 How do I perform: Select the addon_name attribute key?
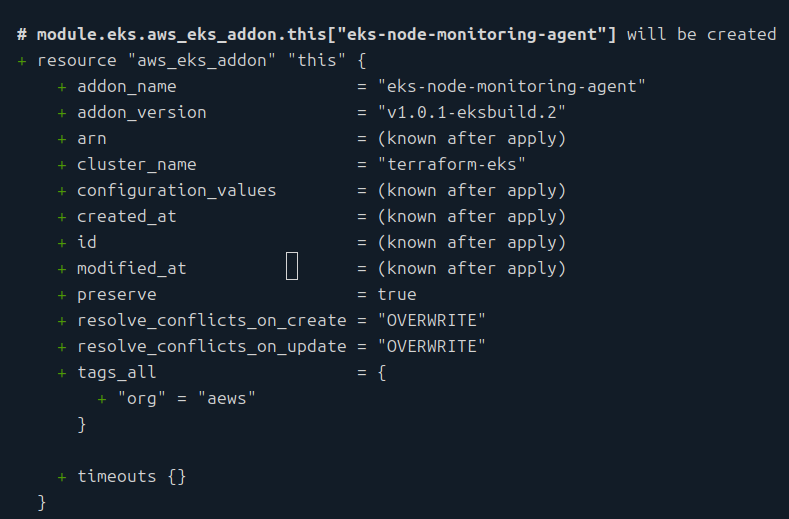coord(126,86)
